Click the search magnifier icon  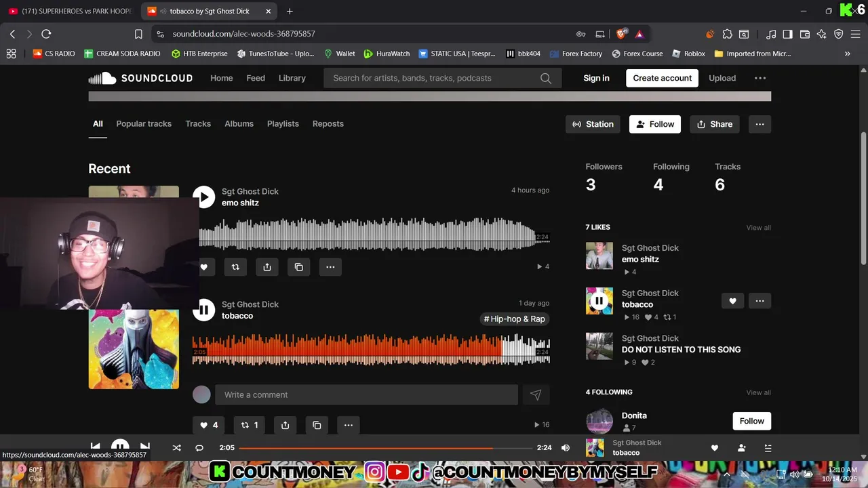point(546,78)
